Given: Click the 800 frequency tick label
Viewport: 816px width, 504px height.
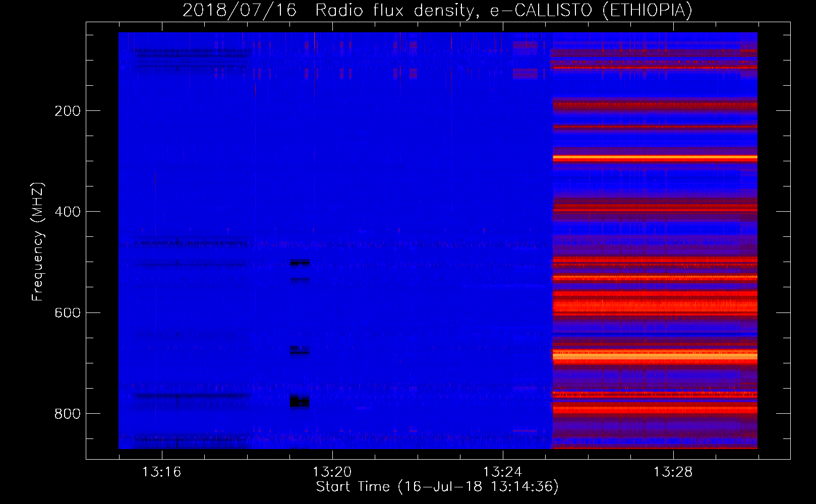Looking at the screenshot, I should (x=67, y=414).
